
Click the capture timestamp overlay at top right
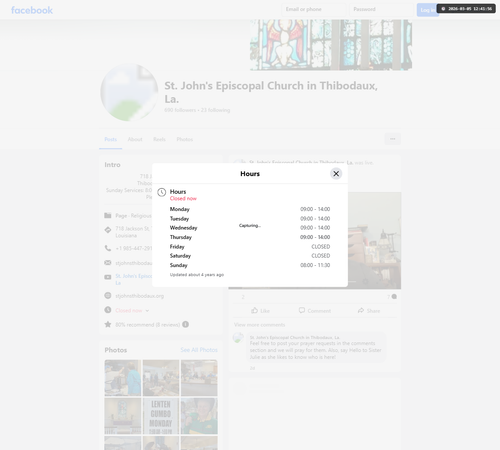(466, 9)
